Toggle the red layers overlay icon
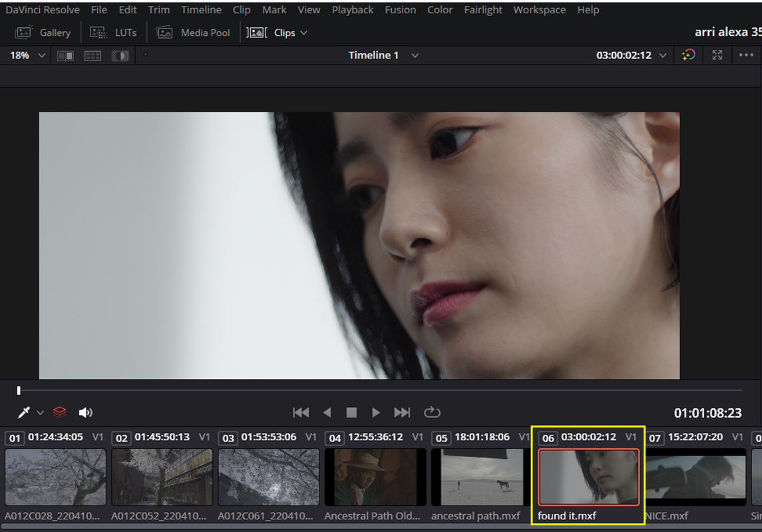762x532 pixels. (x=60, y=412)
